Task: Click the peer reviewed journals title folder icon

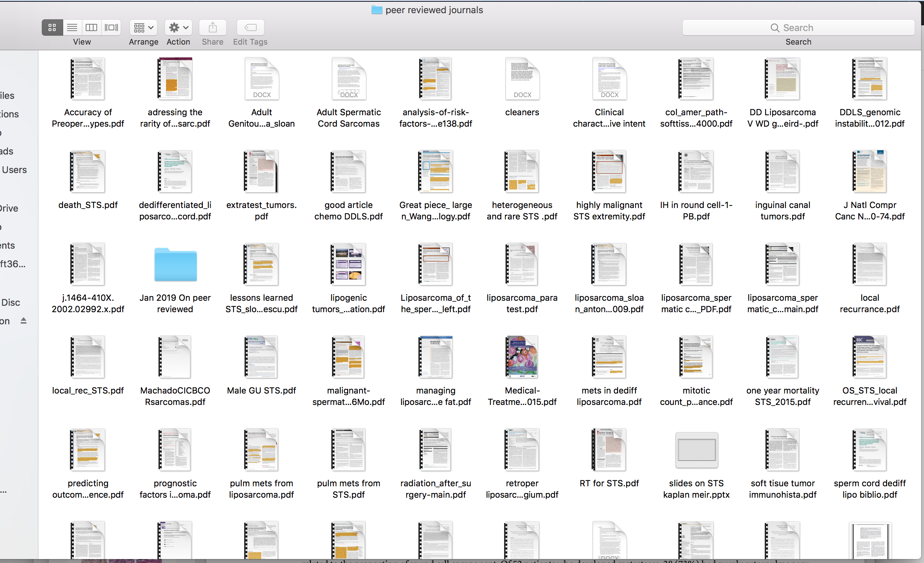Action: pos(377,10)
